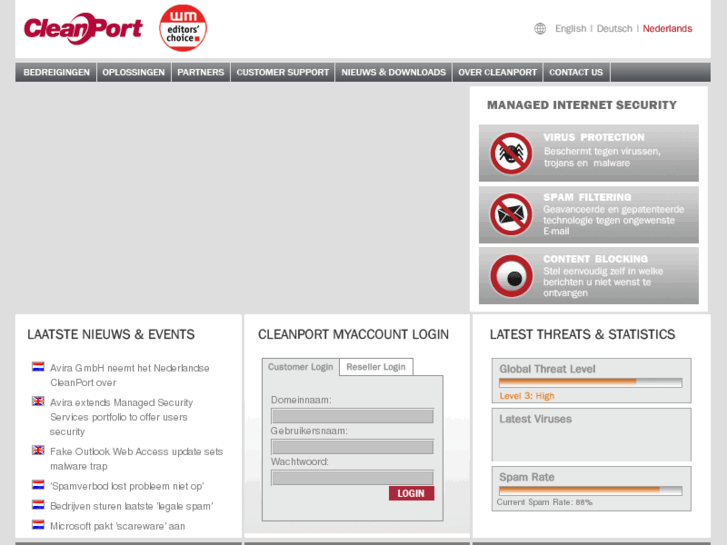Click the Spam Filtering envelope icon
This screenshot has height=545, width=727.
(511, 214)
